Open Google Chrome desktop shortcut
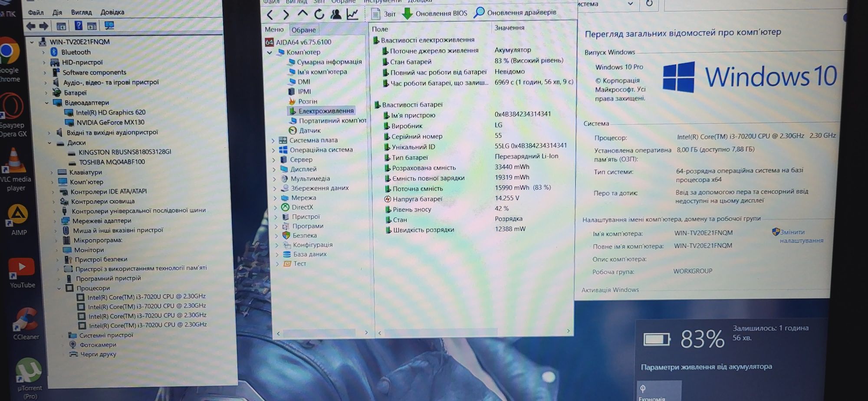The image size is (868, 401). pos(10,59)
